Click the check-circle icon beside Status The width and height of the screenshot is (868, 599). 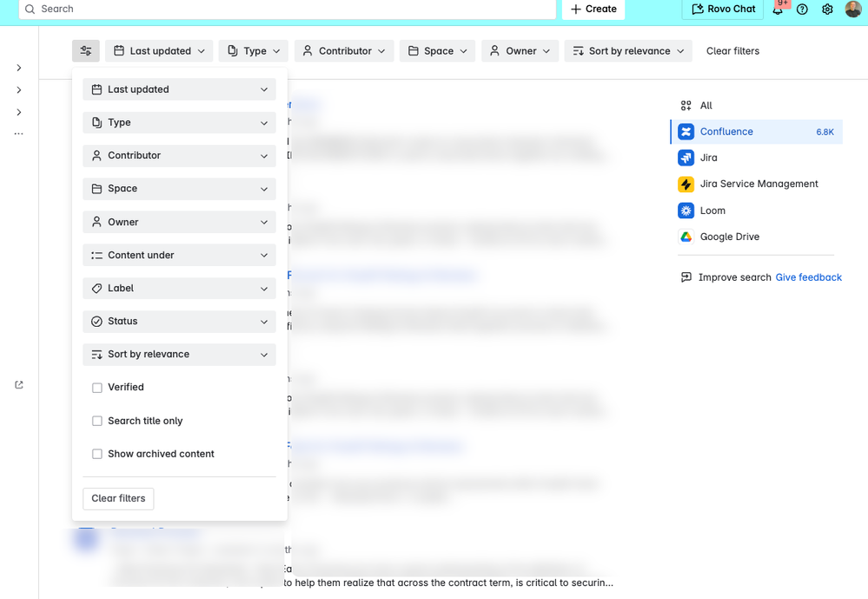pos(96,322)
